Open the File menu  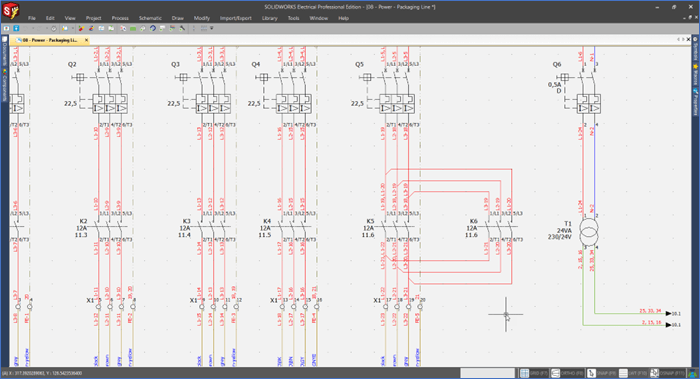pos(32,18)
